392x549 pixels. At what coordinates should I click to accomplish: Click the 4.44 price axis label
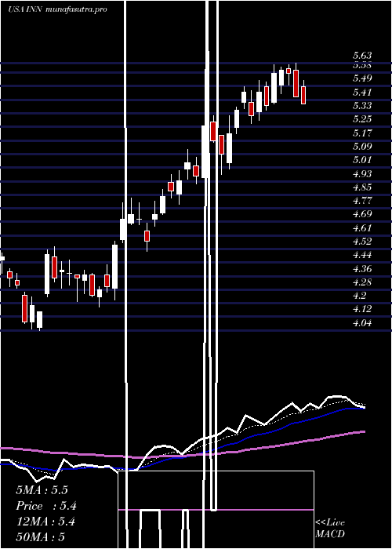(x=362, y=255)
